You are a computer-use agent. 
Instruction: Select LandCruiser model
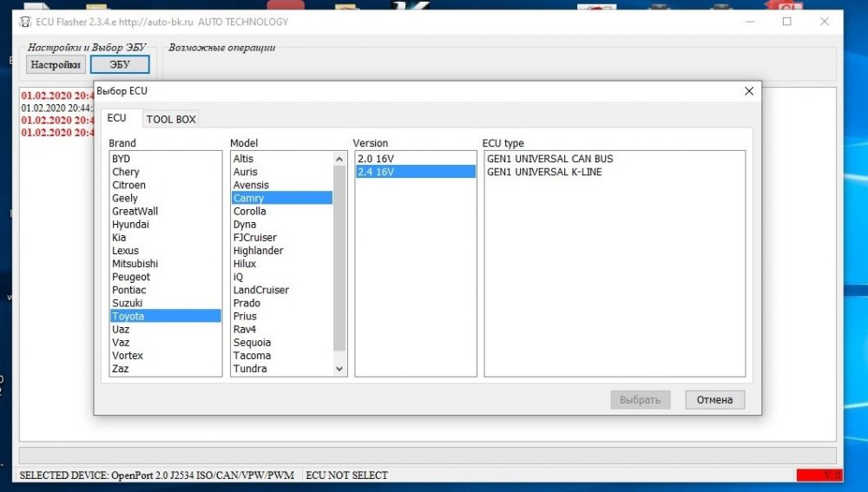pos(282,290)
